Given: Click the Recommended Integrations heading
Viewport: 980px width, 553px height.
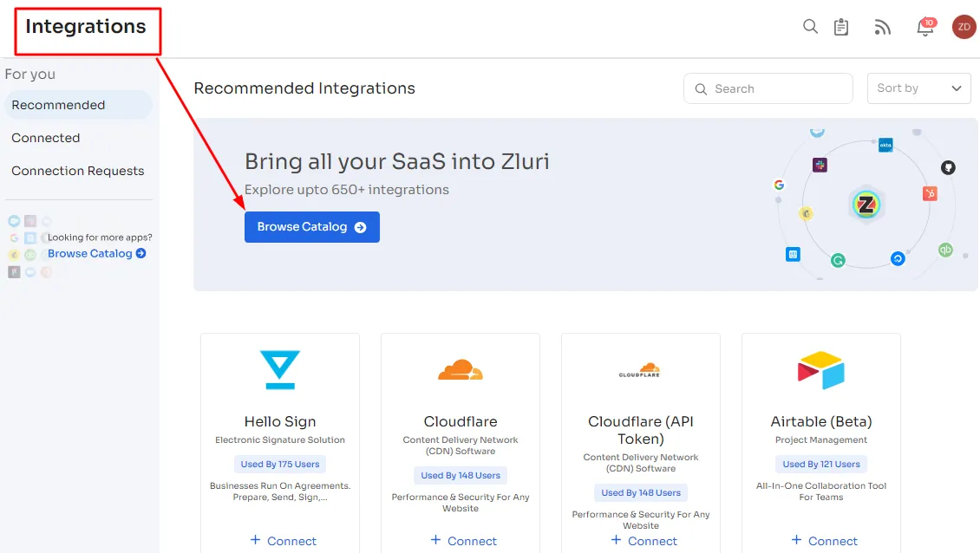Looking at the screenshot, I should [x=304, y=88].
